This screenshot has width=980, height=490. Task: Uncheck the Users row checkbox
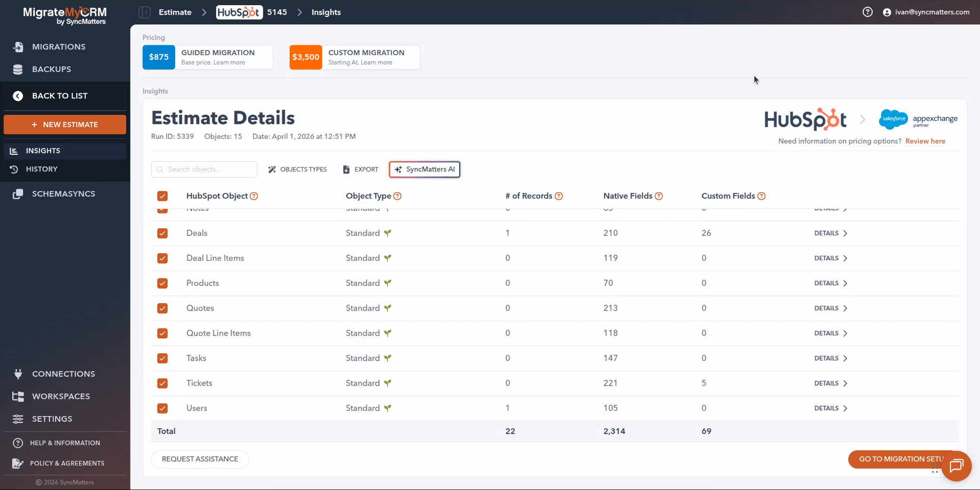pos(162,408)
